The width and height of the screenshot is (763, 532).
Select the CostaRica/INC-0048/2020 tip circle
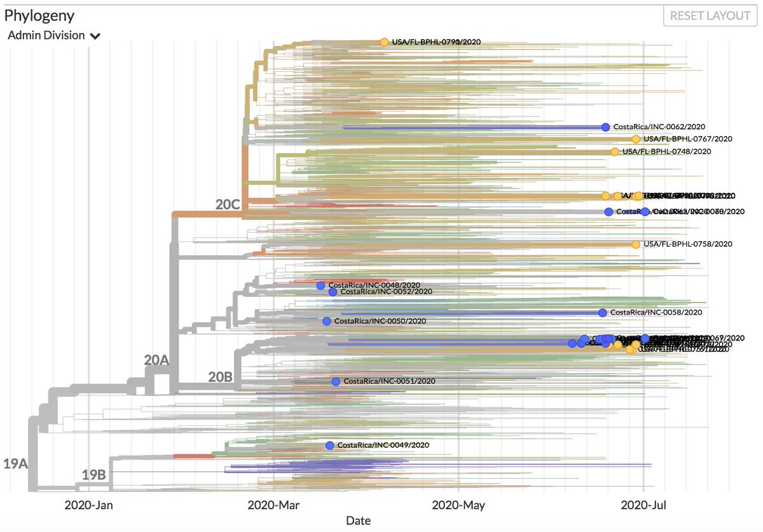[x=320, y=286]
